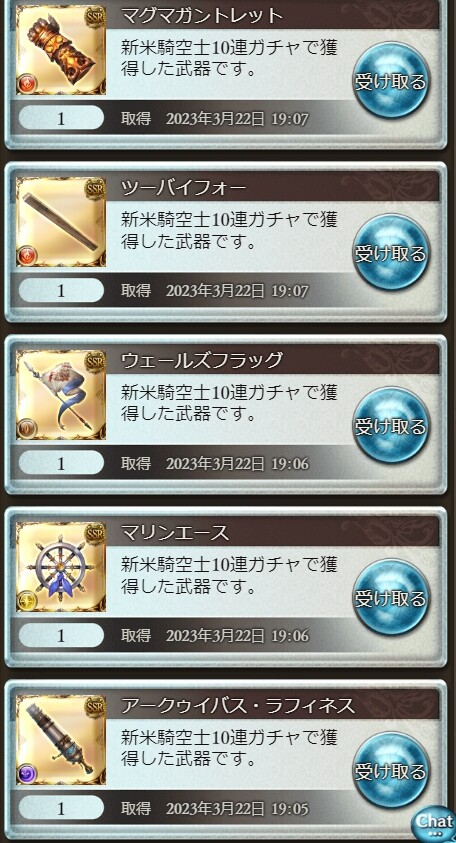
Task: Open the Chat bubble icon
Action: [x=434, y=823]
